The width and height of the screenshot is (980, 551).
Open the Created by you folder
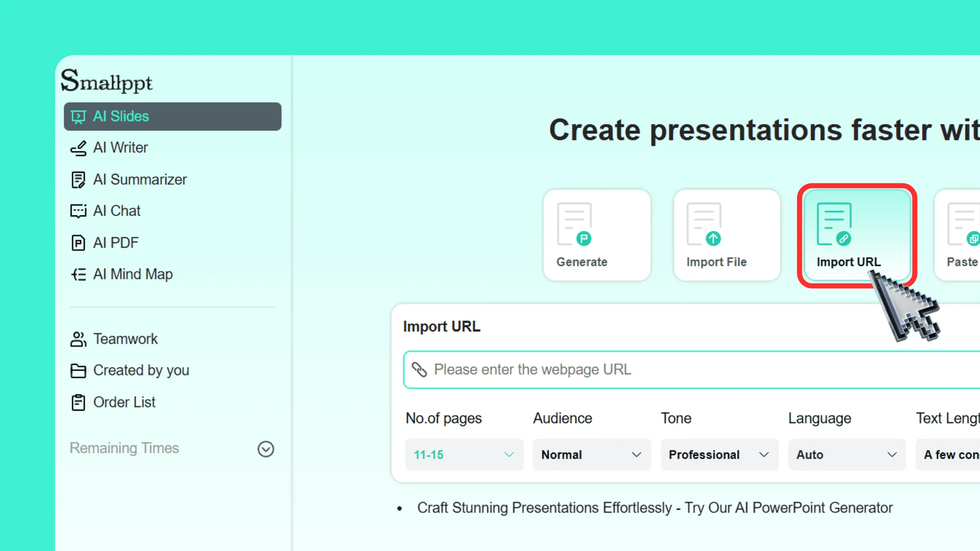click(x=141, y=370)
